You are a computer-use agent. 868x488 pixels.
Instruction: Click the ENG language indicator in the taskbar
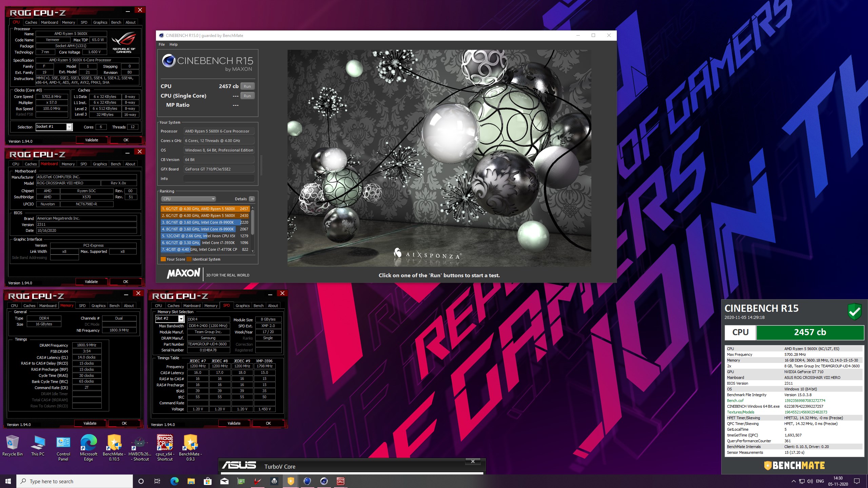click(820, 481)
